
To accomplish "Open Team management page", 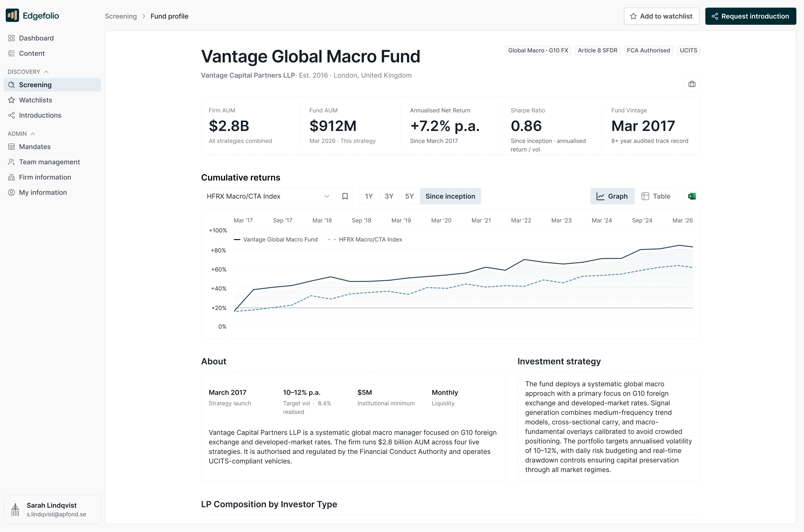I will [52, 162].
